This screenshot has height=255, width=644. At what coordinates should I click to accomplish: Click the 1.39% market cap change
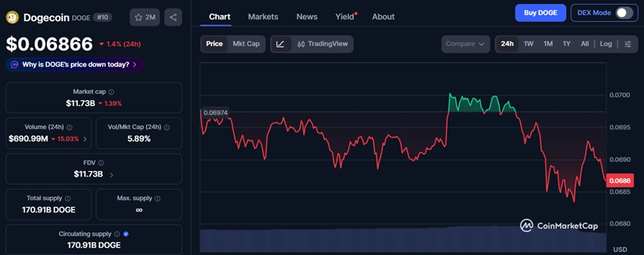click(113, 103)
